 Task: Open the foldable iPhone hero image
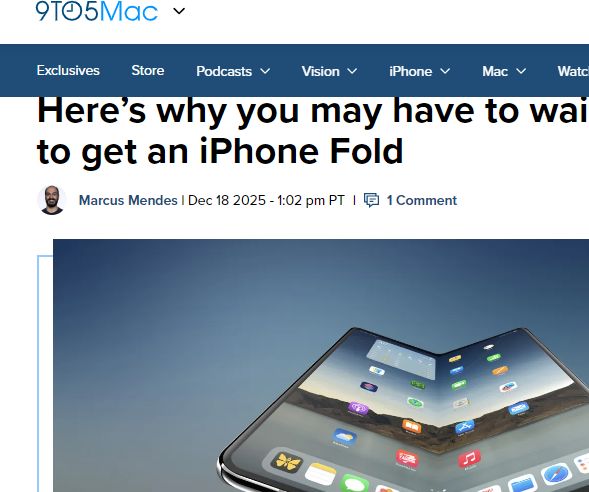(321, 365)
